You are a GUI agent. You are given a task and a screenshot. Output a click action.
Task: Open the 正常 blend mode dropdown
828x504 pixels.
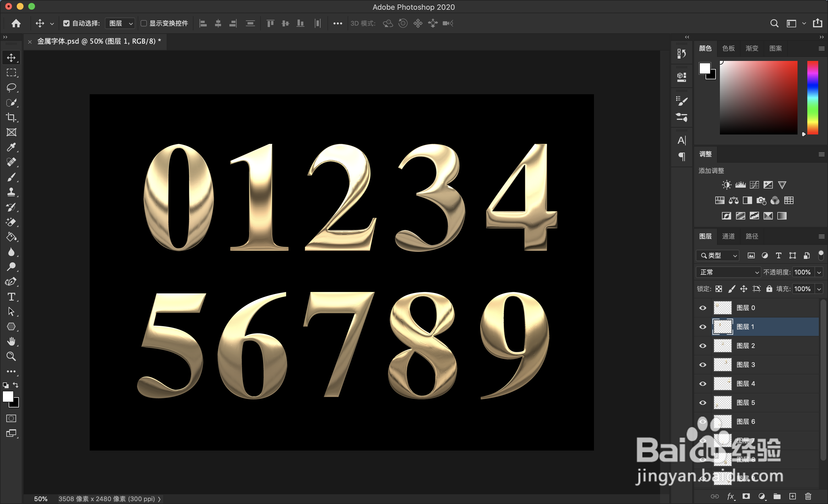click(x=728, y=272)
